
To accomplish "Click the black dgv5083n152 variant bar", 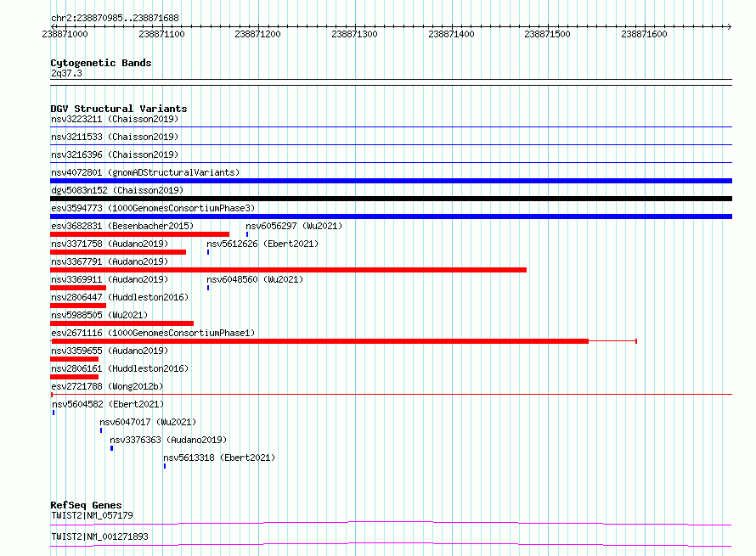I will (x=391, y=199).
